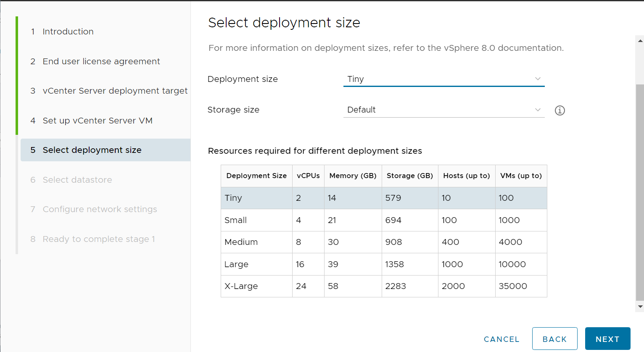
Task: Go to End user license agreement step
Action: coord(101,61)
